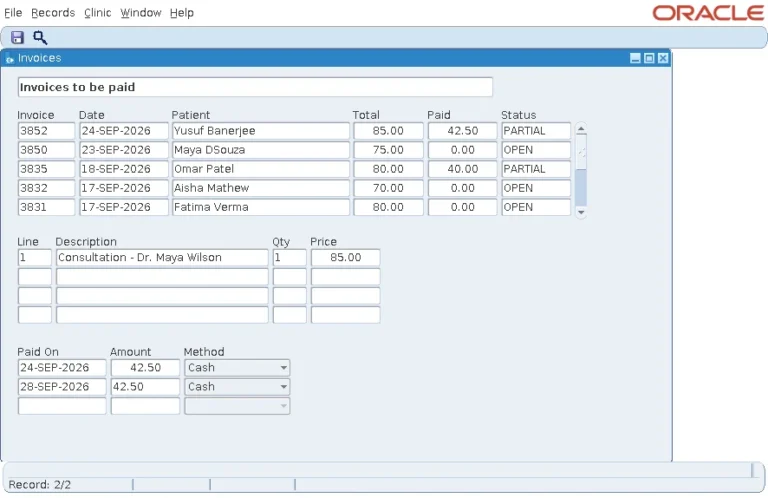
Task: Click the date field 23-SEP-2026
Action: (124, 150)
